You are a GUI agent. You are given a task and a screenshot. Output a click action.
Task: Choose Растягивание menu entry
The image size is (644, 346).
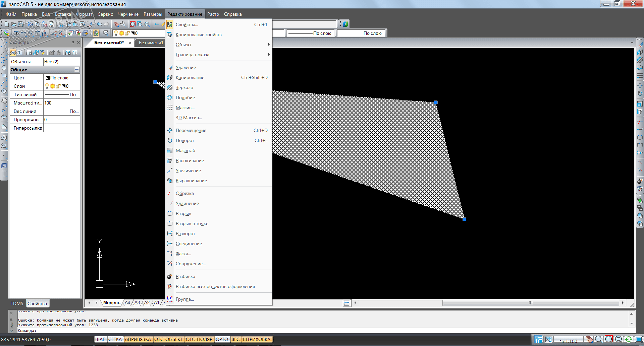219,160
